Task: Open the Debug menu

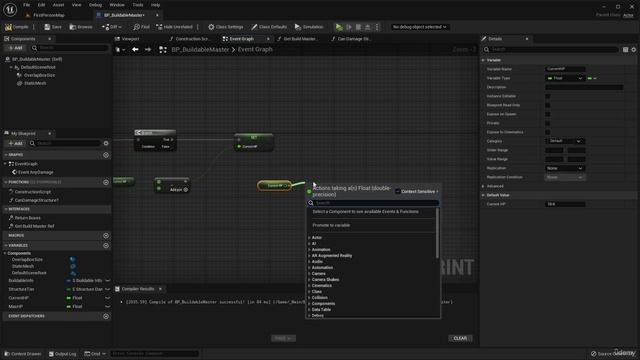Action: 95,5
